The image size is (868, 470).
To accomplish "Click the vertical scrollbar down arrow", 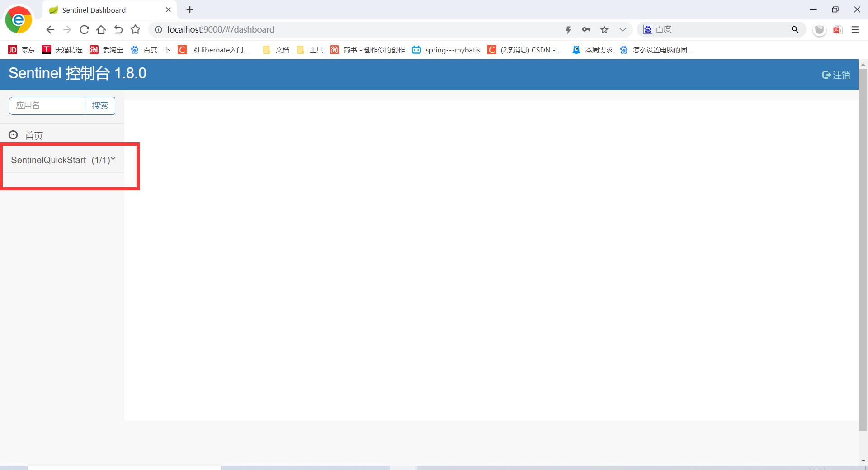I will click(863, 461).
